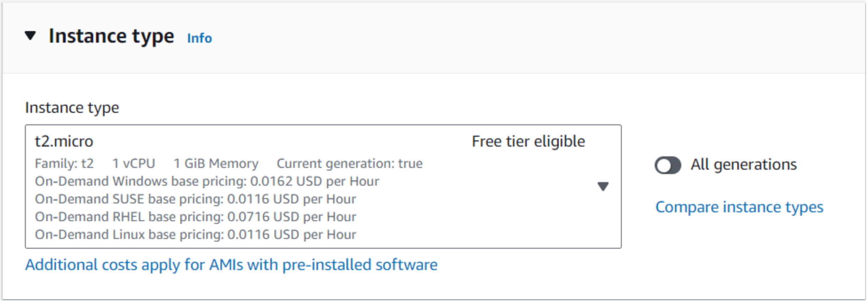868x302 pixels.
Task: Collapse the Instance type section triangle
Action: pos(31,36)
